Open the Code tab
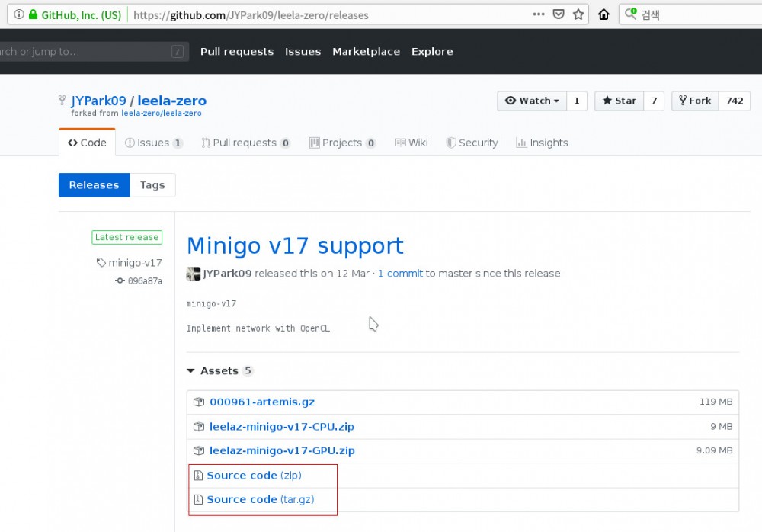 [87, 143]
